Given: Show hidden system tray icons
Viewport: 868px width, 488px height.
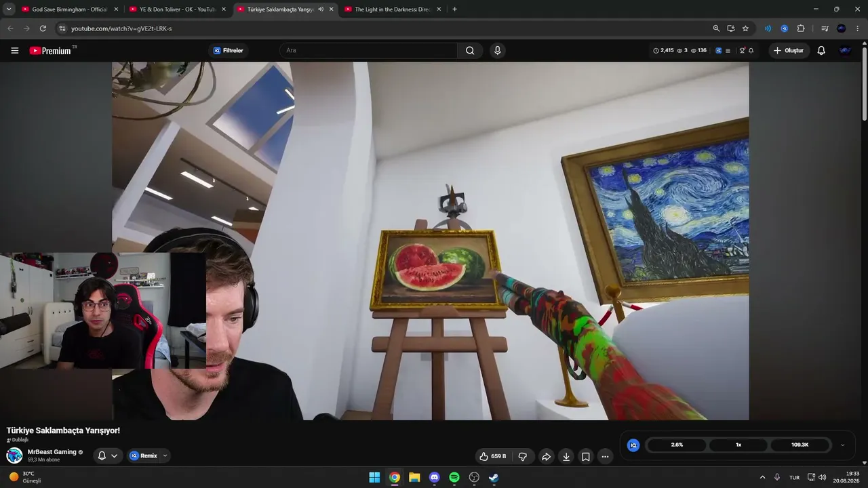Looking at the screenshot, I should [762, 477].
